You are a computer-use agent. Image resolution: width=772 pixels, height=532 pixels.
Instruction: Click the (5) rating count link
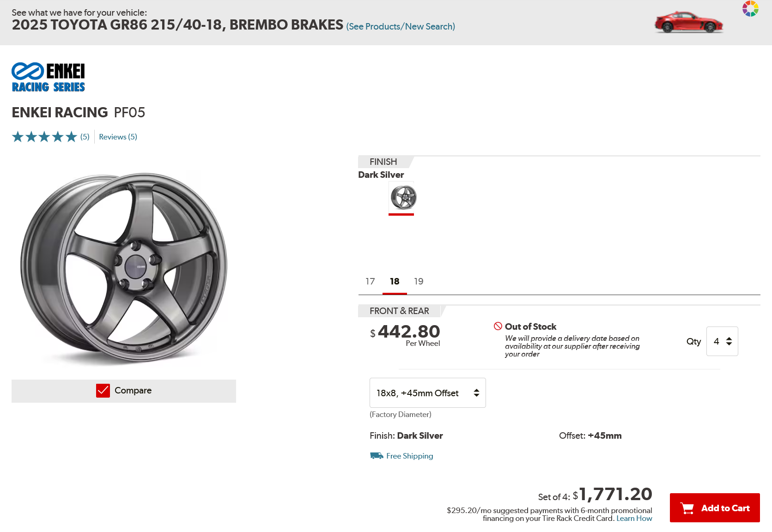pos(85,137)
